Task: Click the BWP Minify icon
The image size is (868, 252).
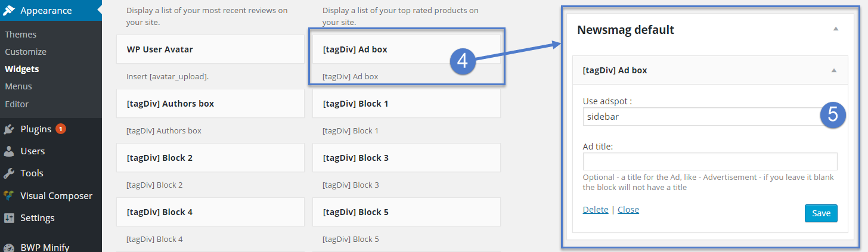Action: 9,247
